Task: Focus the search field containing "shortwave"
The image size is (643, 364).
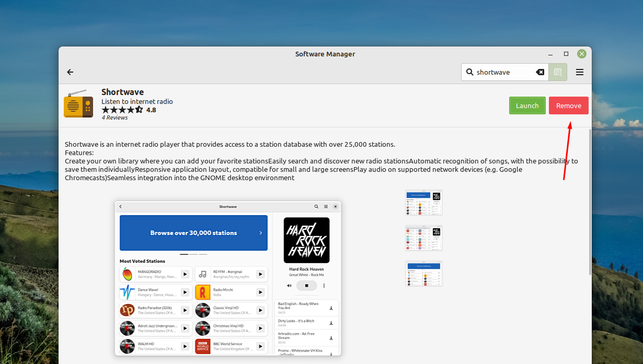Action: click(x=504, y=72)
